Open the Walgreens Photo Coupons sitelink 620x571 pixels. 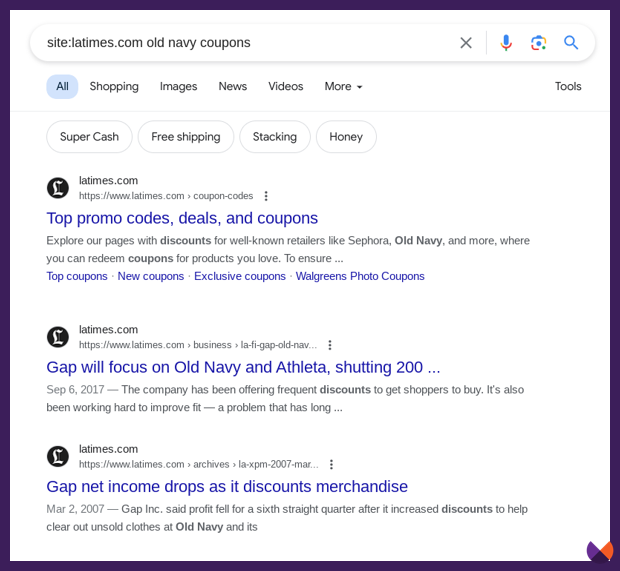click(360, 276)
